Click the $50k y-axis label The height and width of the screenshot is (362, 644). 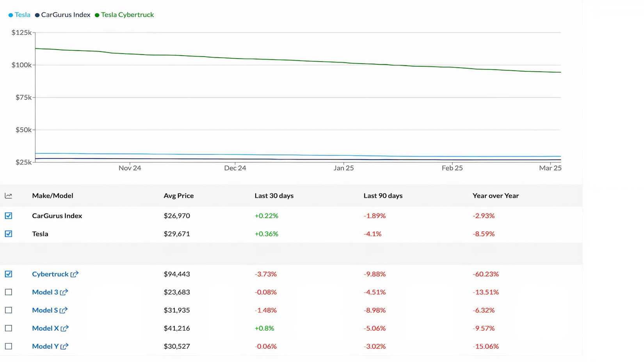point(23,130)
